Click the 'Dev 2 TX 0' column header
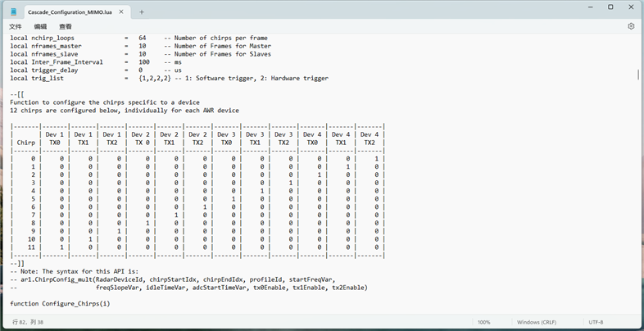Image resolution: width=644 pixels, height=331 pixels. tap(140, 138)
